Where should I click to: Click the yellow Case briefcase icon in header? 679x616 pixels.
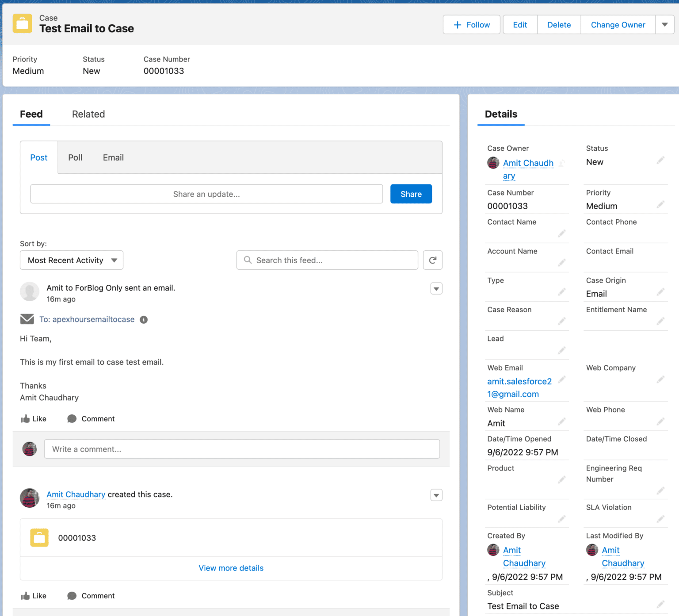pyautogui.click(x=23, y=23)
